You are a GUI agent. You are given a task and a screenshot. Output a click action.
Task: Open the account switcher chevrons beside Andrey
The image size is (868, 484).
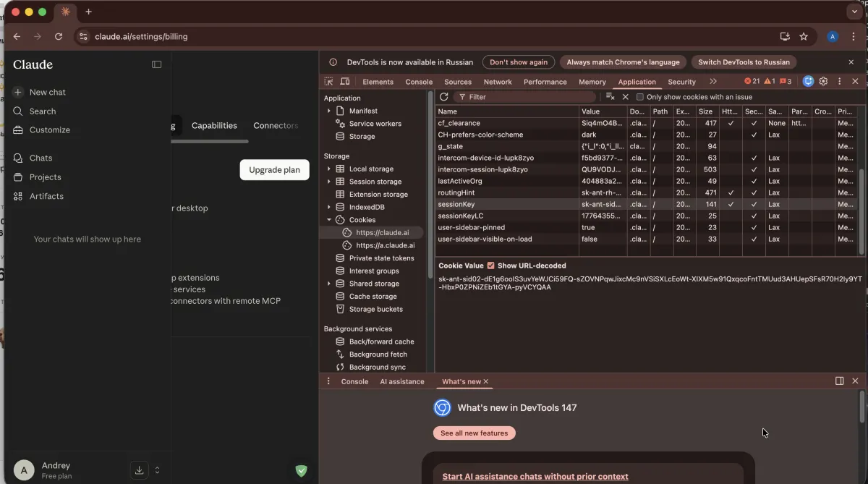coord(157,470)
